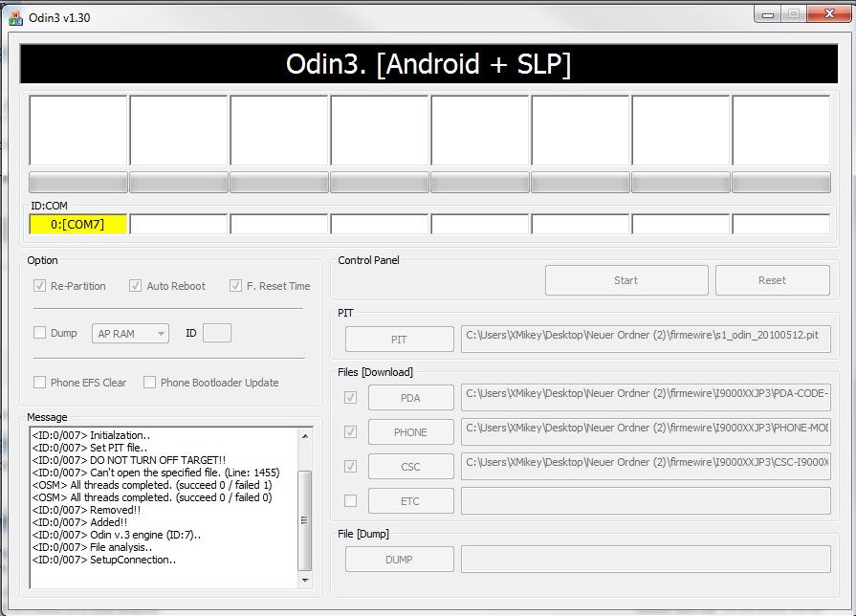Screen dimensions: 856x616
Task: Click the PHONE file button
Action: 410,432
